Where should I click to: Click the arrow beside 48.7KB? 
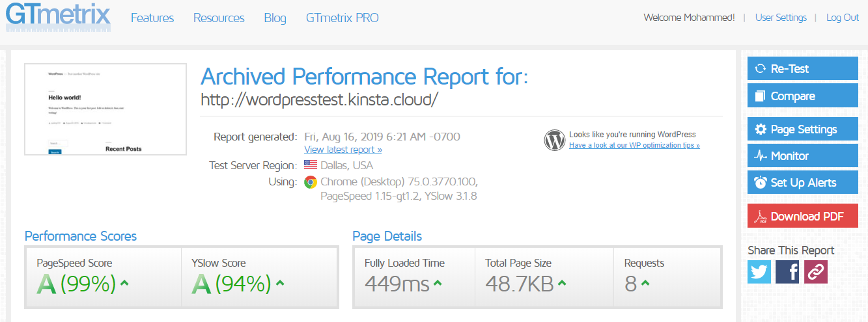562,283
